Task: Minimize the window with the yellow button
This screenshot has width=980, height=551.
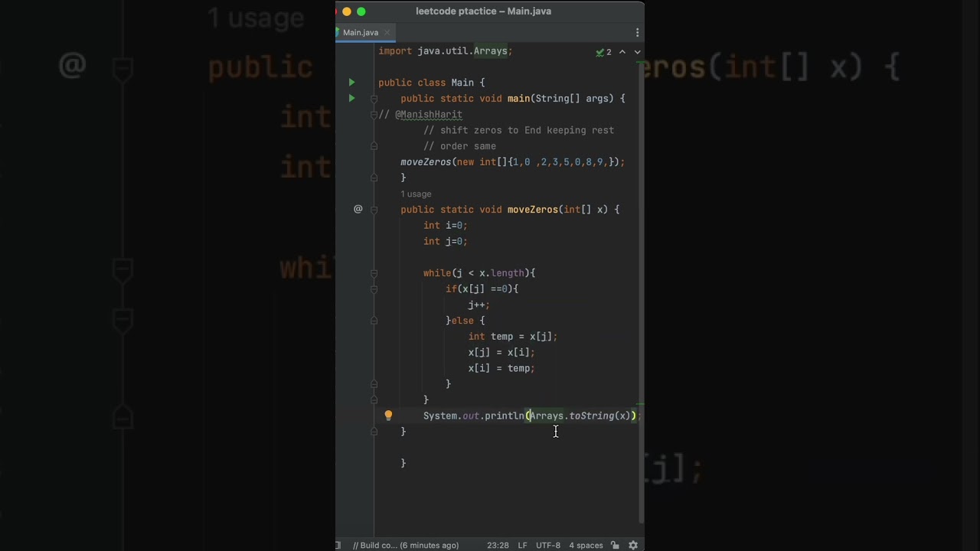Action: 347,11
